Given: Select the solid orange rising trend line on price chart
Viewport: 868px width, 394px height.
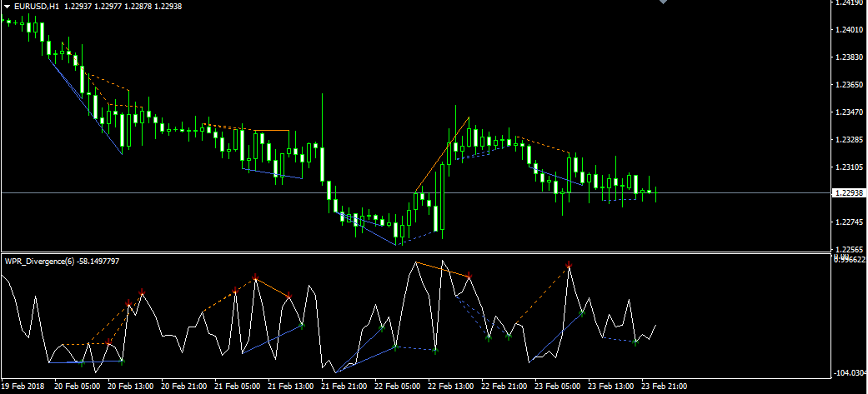Looking at the screenshot, I should tap(442, 155).
